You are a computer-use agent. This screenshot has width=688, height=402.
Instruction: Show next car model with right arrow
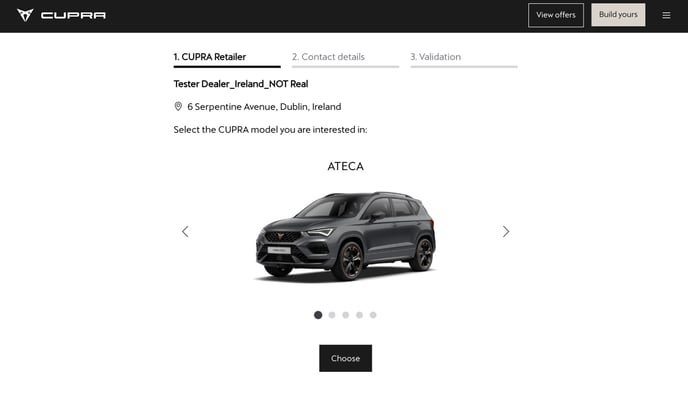pos(506,231)
